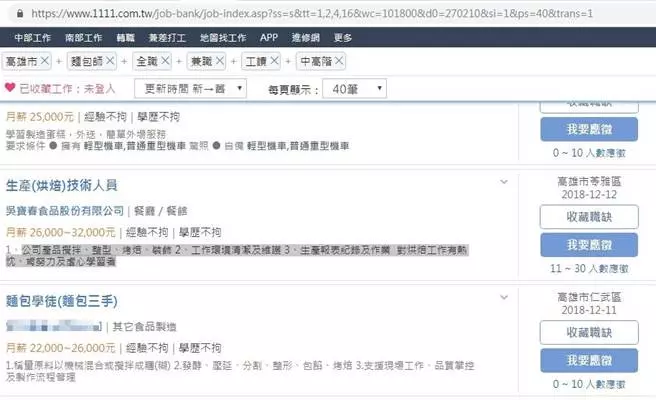Open the 40筆 per-page dropdown
Screen dimensions: 656x400
[355, 89]
